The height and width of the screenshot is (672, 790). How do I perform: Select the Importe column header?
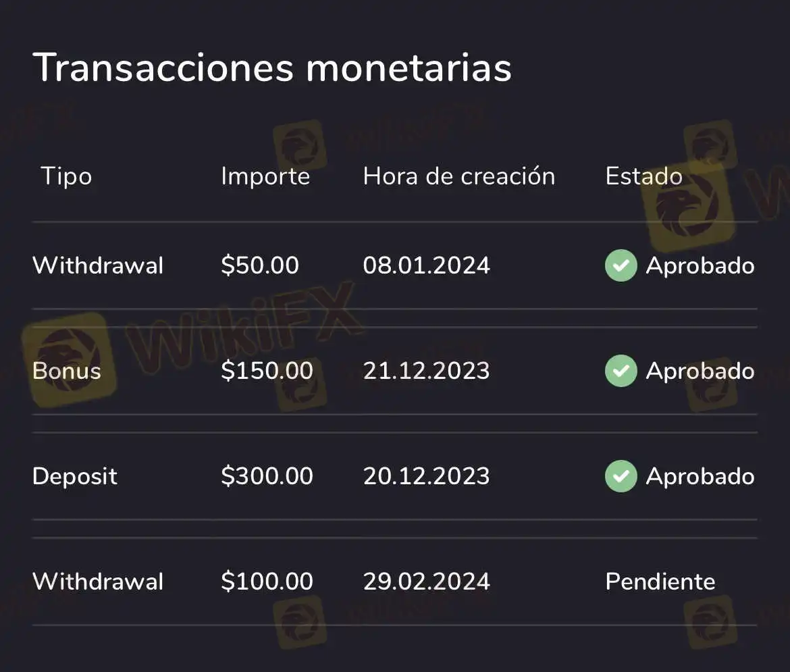[265, 176]
